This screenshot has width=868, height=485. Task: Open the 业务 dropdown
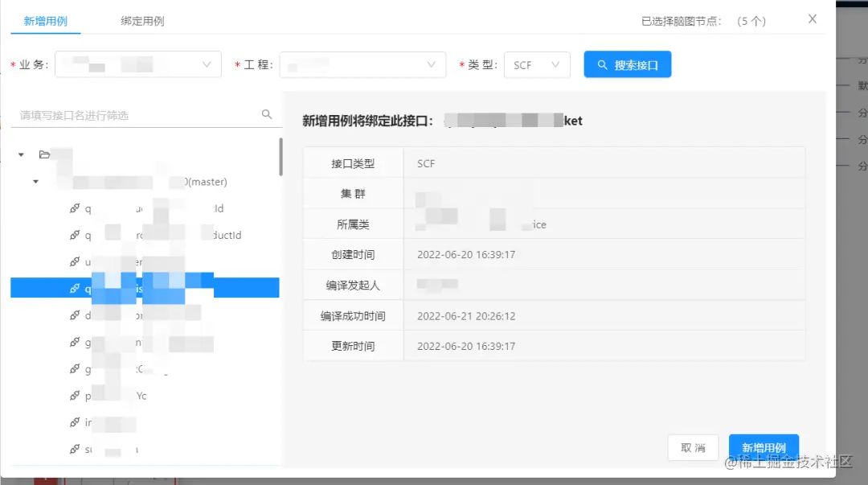click(137, 64)
